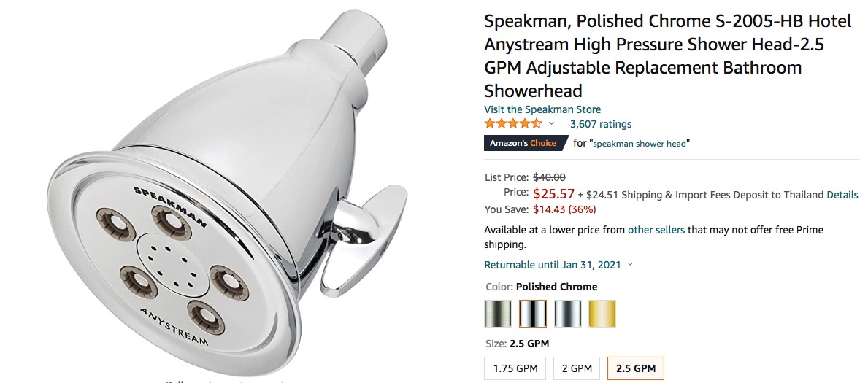Open the "speakman shower head" search link
The height and width of the screenshot is (383, 868).
(640, 144)
